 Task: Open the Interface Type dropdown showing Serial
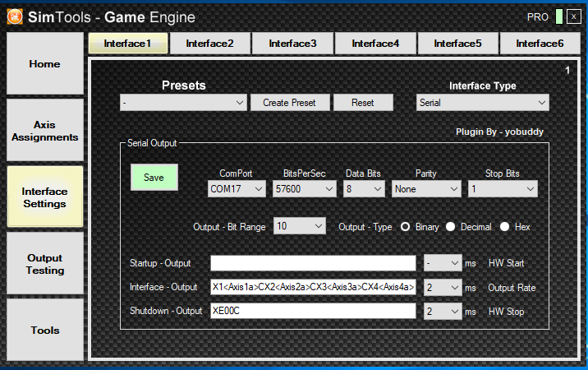point(483,103)
